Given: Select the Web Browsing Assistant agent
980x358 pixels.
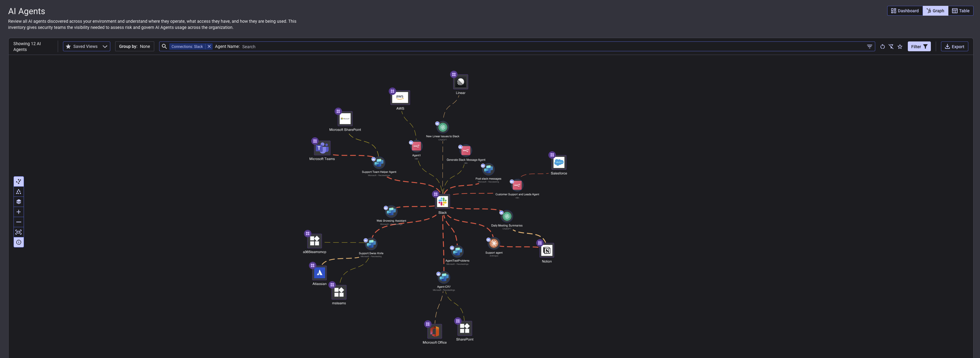Looking at the screenshot, I should click(x=391, y=212).
